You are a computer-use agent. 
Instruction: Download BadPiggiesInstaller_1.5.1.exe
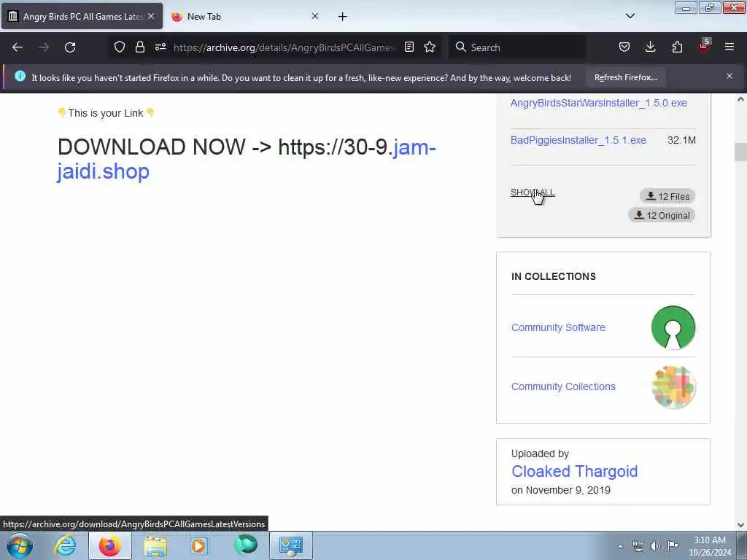(x=578, y=140)
